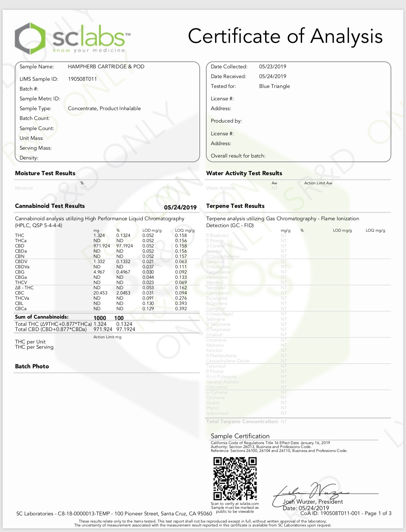This screenshot has width=406, height=532.
Task: Click the 'Sample Certification' heading
Action: [x=240, y=436]
